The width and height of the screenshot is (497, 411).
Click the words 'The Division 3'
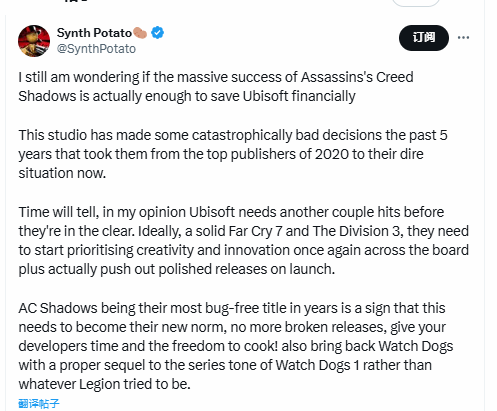click(356, 231)
